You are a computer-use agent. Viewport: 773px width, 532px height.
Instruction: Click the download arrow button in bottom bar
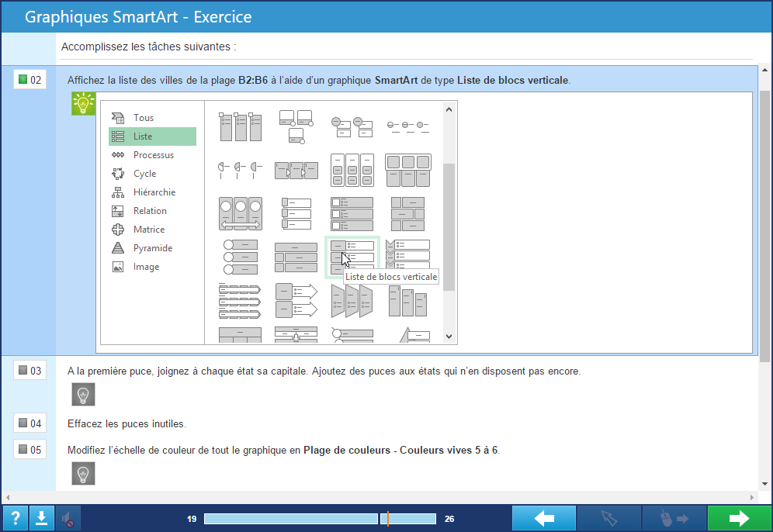pyautogui.click(x=41, y=518)
